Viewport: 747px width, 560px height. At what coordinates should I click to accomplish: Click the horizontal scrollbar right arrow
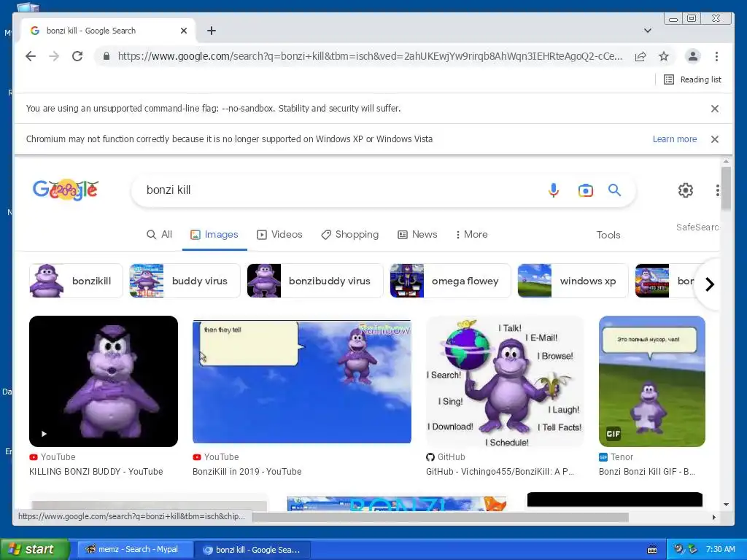pos(713,517)
